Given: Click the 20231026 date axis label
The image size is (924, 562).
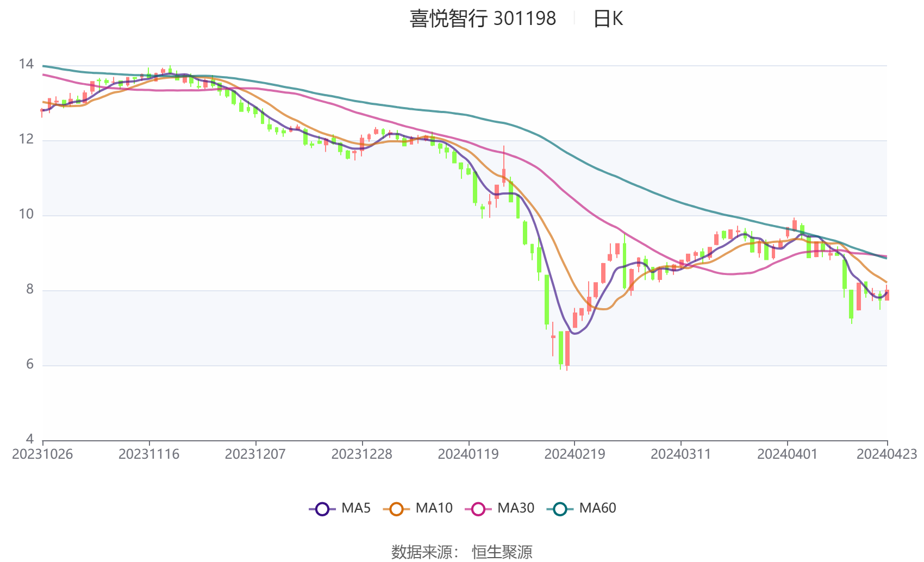Looking at the screenshot, I should 42,454.
